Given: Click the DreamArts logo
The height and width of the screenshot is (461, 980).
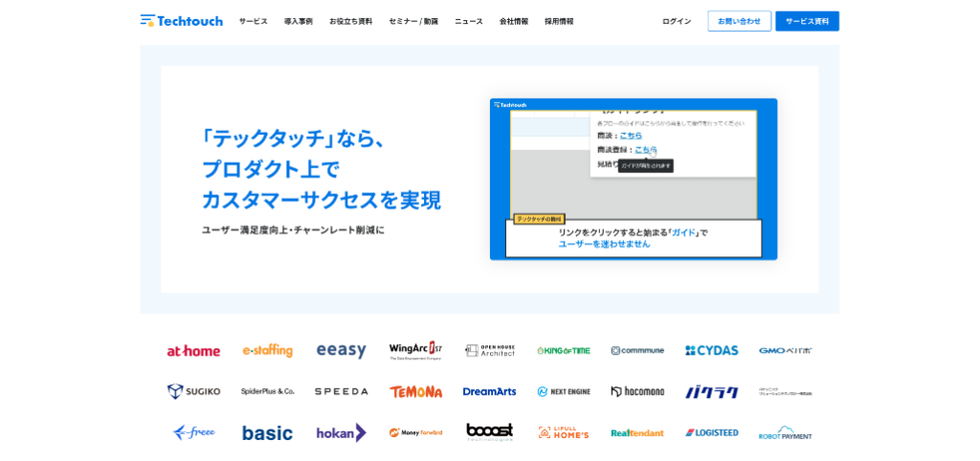Looking at the screenshot, I should pos(489,392).
